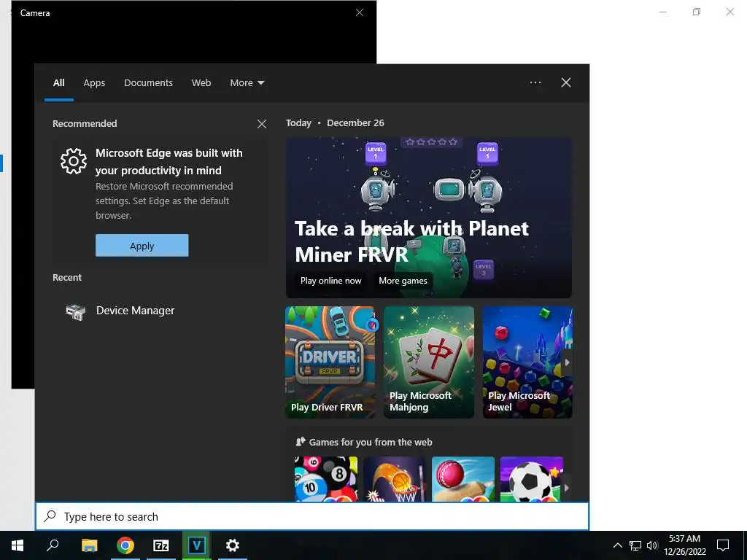Screen dimensions: 747x560
Task: Open the Windows Start menu
Action: (x=18, y=545)
